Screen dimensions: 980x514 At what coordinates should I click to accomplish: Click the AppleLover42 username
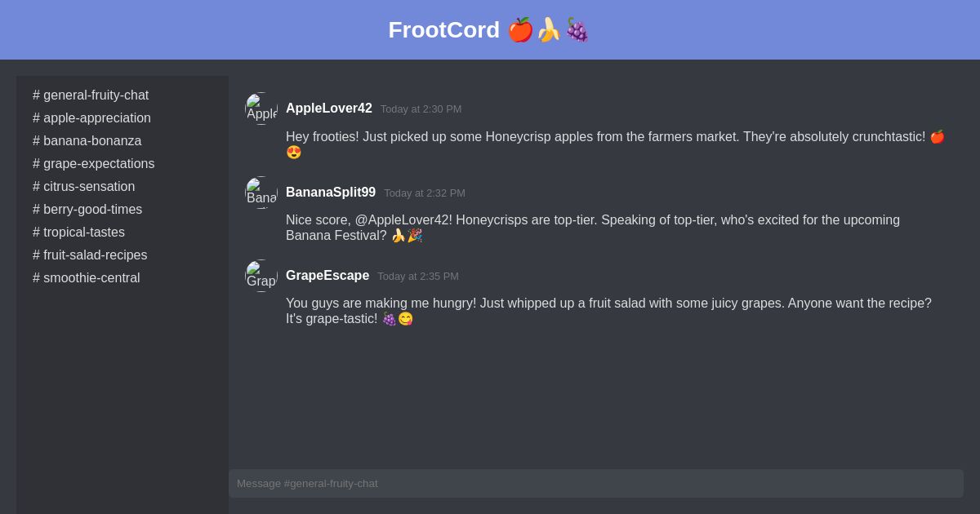[x=329, y=109]
